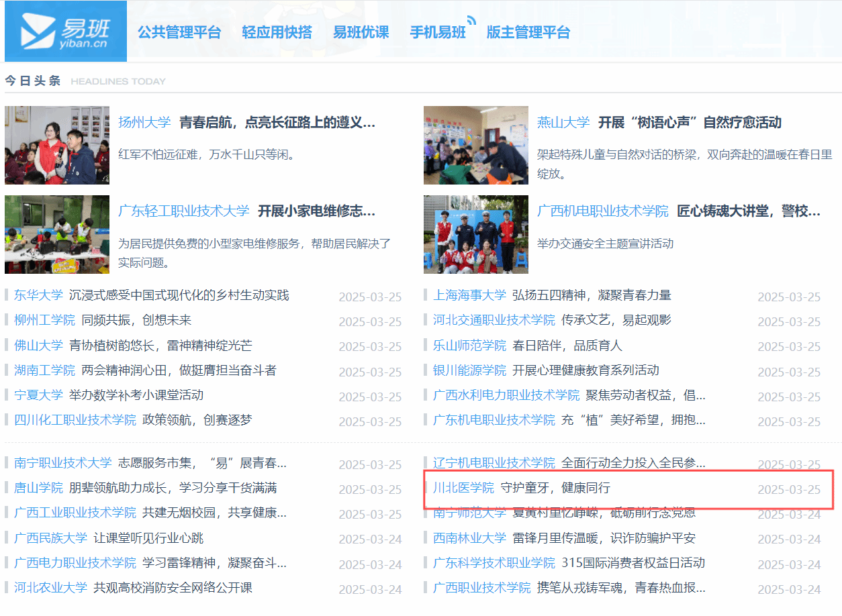Open the 广西机电职业技术学院 group photo thumbnail
The width and height of the screenshot is (842, 616).
click(475, 234)
